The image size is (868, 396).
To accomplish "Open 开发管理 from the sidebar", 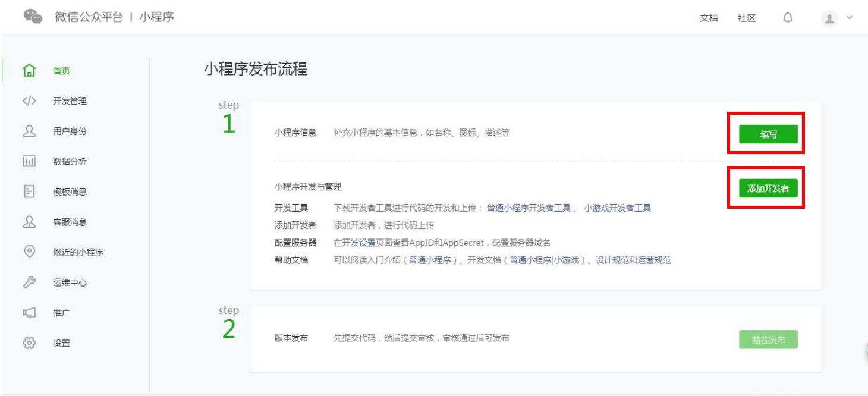I will [70, 101].
